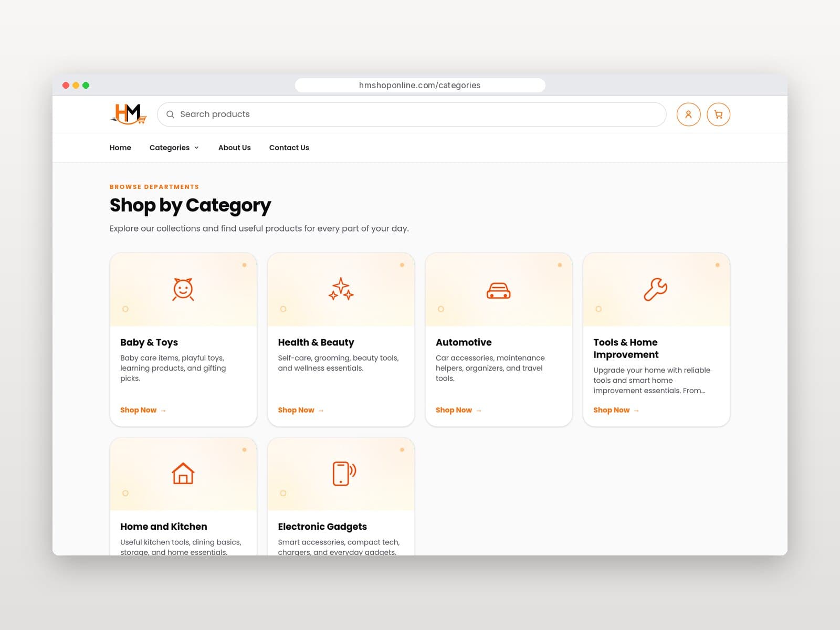Screen dimensions: 840x630
Task: Open the shopping cart icon
Action: click(718, 114)
